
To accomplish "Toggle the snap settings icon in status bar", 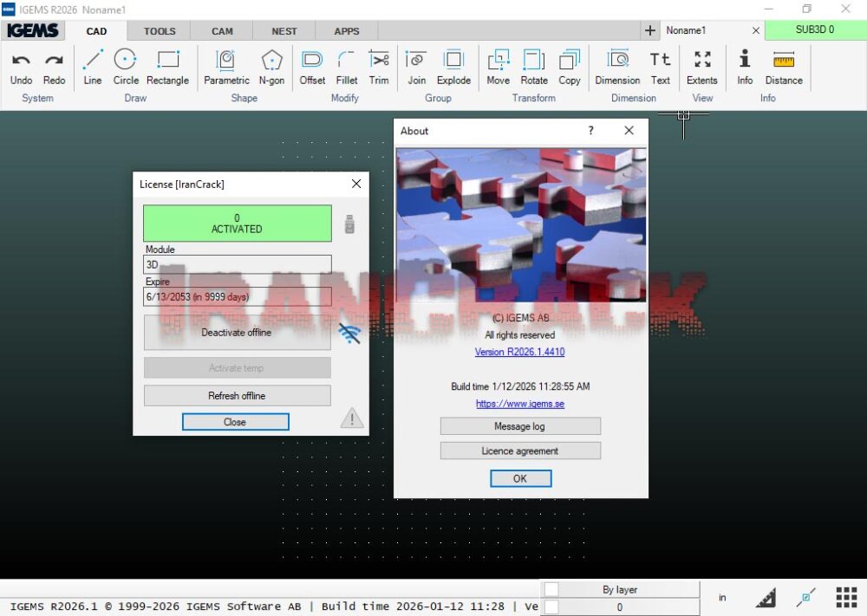I will point(806,598).
